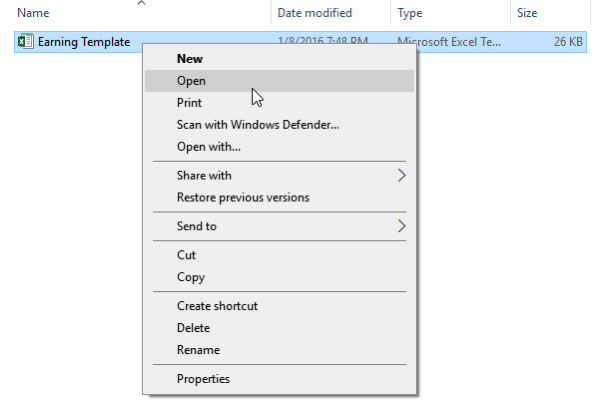This screenshot has width=600, height=404.
Task: Choose Delete from the context menu
Action: [194, 328]
